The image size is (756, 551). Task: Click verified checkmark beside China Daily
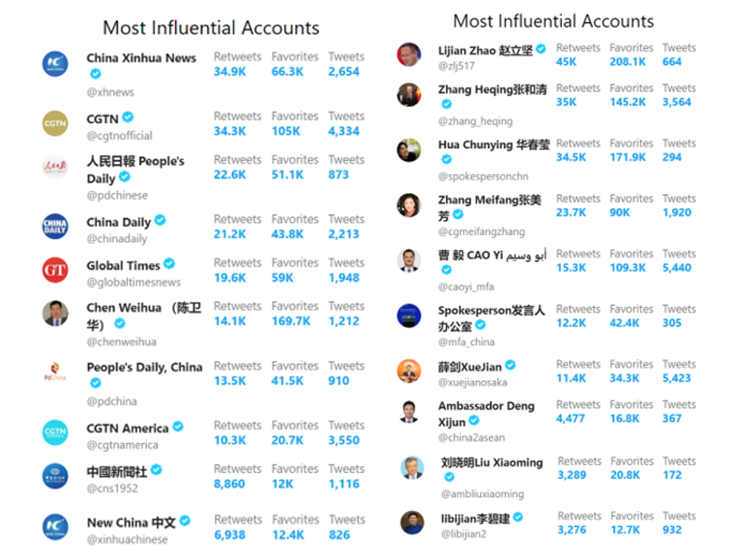pyautogui.click(x=161, y=220)
